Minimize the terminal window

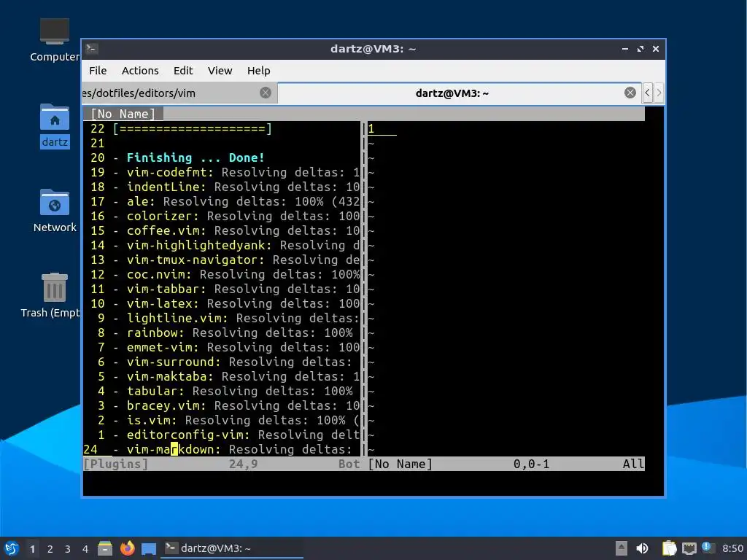[625, 49]
